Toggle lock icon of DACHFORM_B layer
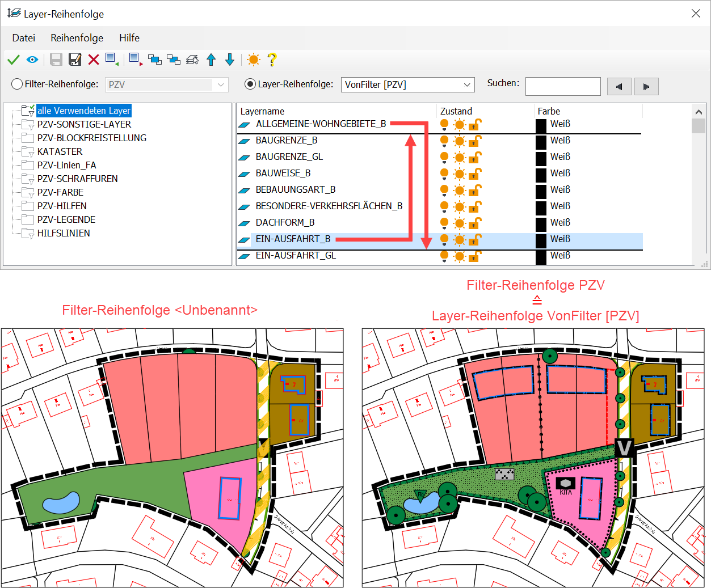 [x=475, y=223]
